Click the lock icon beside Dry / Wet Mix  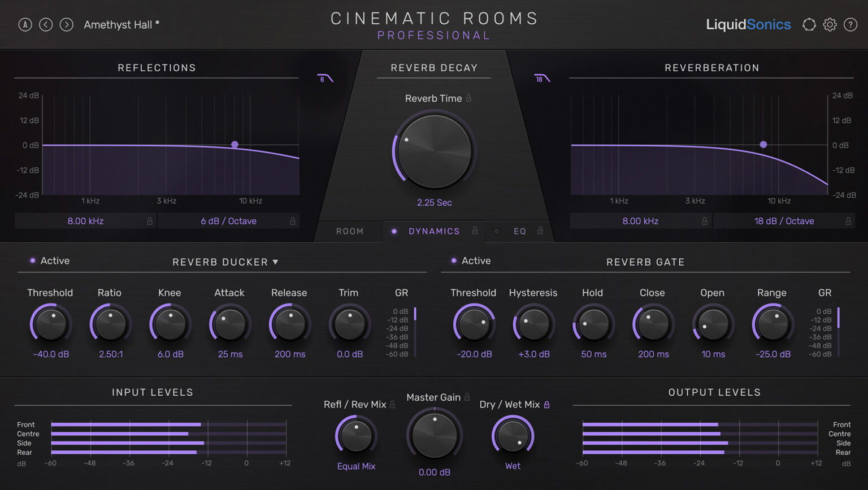tap(546, 405)
